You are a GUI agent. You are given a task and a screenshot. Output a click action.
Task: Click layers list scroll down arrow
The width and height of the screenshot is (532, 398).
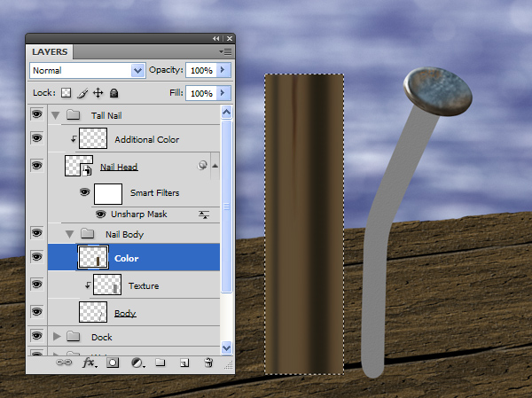[227, 347]
